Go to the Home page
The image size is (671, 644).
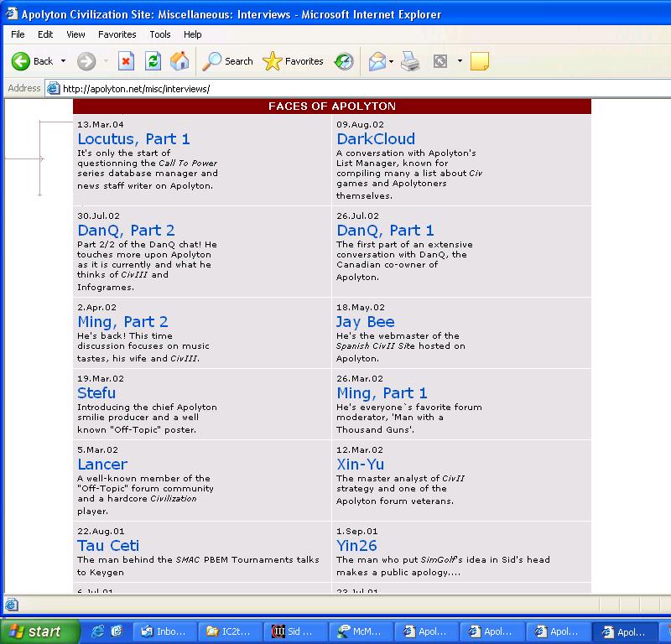coord(179,61)
